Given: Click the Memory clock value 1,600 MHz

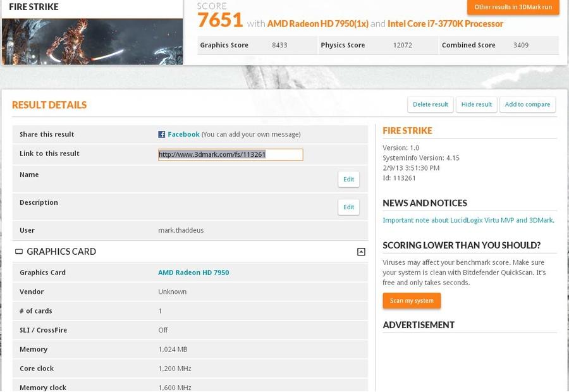Looking at the screenshot, I should click(174, 388).
